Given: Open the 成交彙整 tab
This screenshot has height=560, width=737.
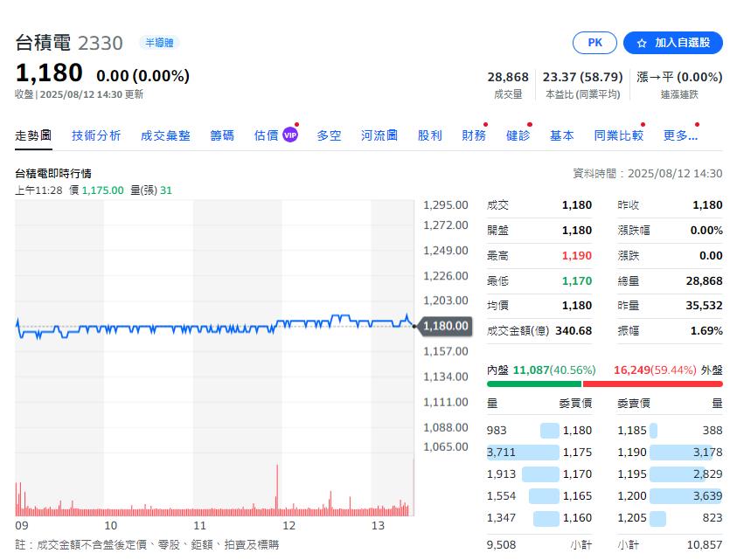Looking at the screenshot, I should coord(165,135).
